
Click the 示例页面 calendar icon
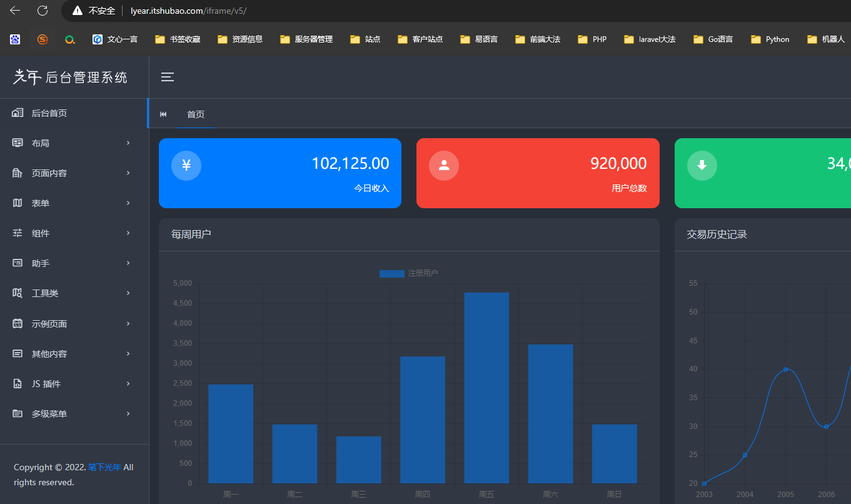click(x=18, y=323)
